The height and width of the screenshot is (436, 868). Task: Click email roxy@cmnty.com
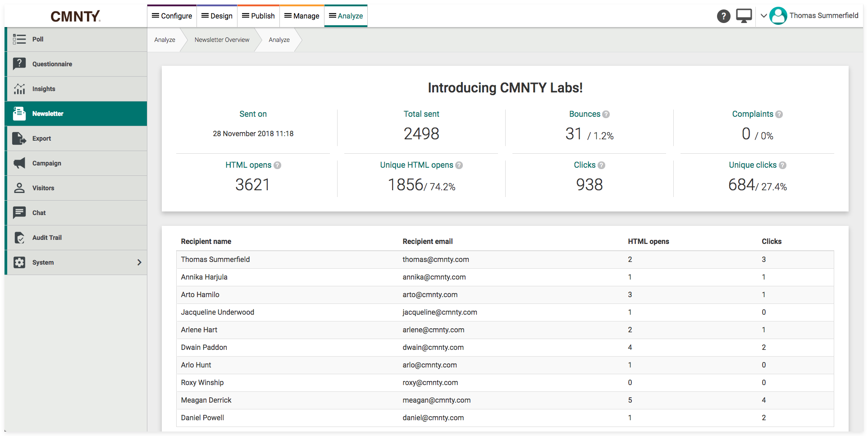click(x=430, y=383)
